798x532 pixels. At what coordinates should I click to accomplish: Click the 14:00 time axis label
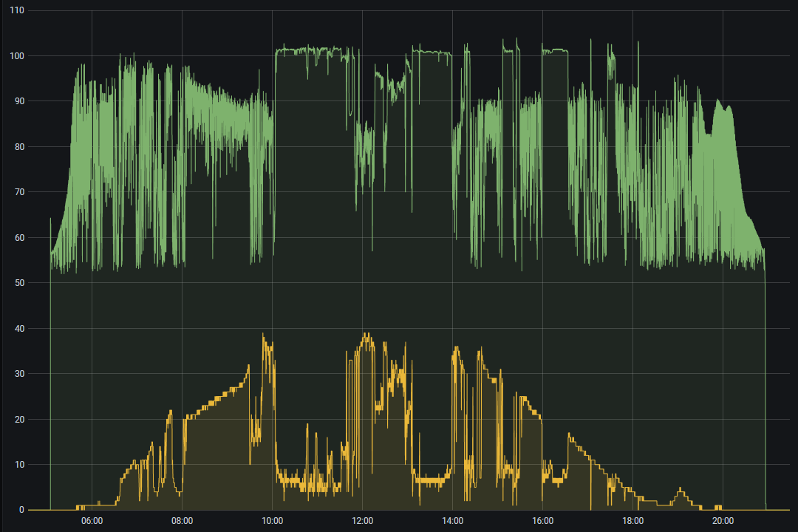(x=452, y=521)
